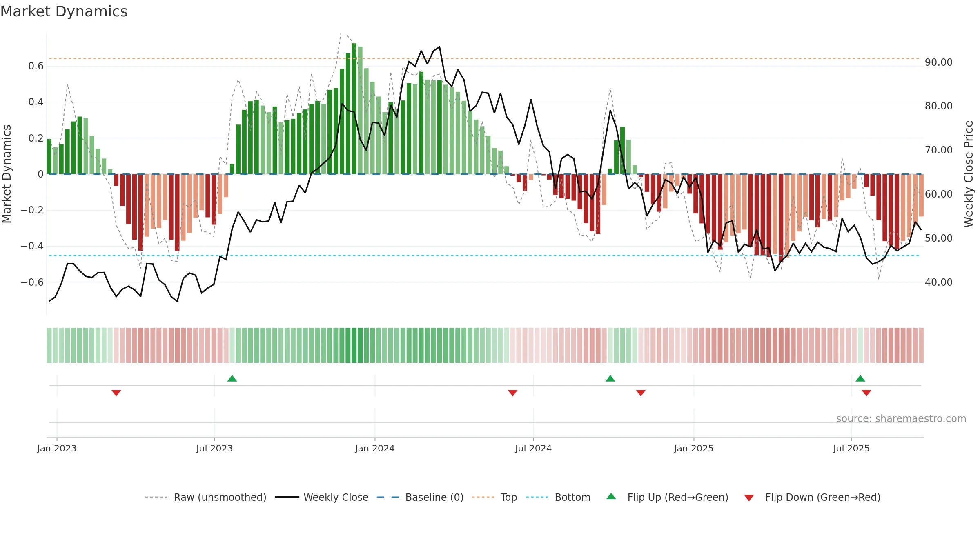This screenshot has width=980, height=551.
Task: Click the −0.4 left-axis tick label
Action: (x=32, y=246)
